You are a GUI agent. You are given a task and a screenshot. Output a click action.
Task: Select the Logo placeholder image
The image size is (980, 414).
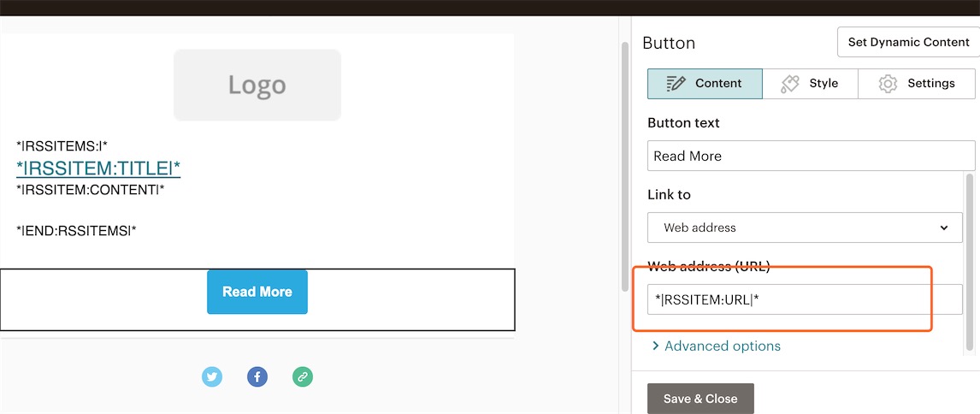coord(257,85)
